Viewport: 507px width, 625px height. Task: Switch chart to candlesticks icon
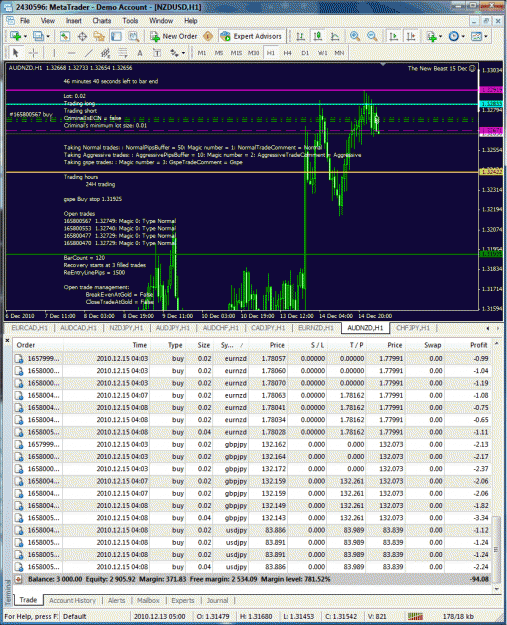(x=318, y=36)
